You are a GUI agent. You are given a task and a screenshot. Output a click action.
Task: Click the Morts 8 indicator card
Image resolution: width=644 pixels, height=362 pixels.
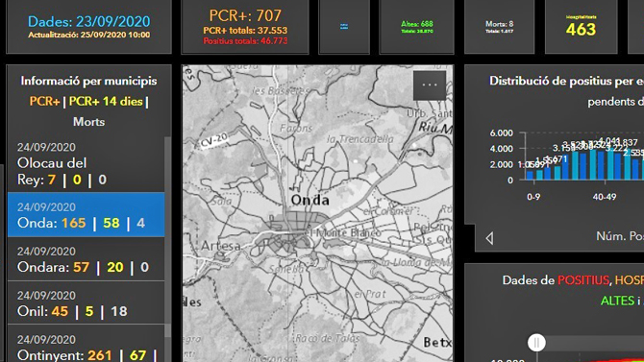pyautogui.click(x=499, y=27)
